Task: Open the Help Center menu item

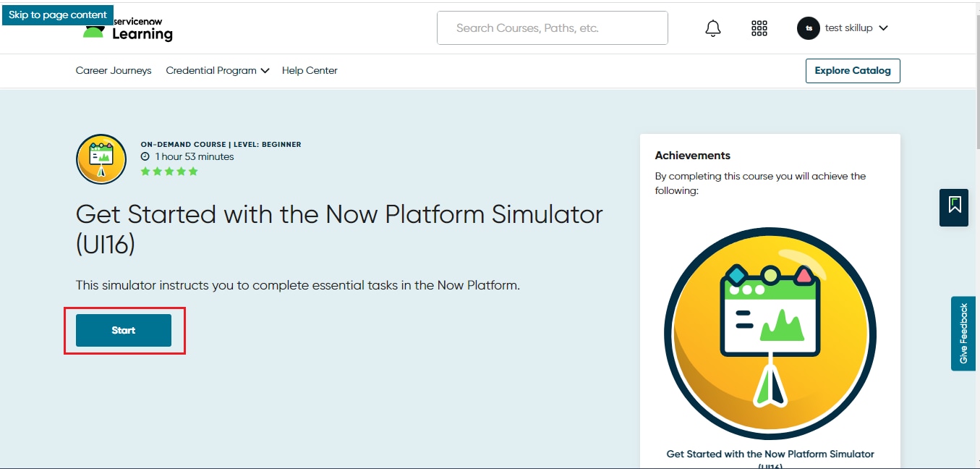Action: click(310, 70)
